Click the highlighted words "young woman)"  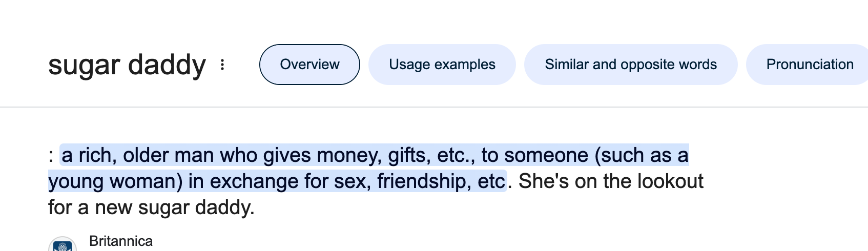(x=115, y=181)
